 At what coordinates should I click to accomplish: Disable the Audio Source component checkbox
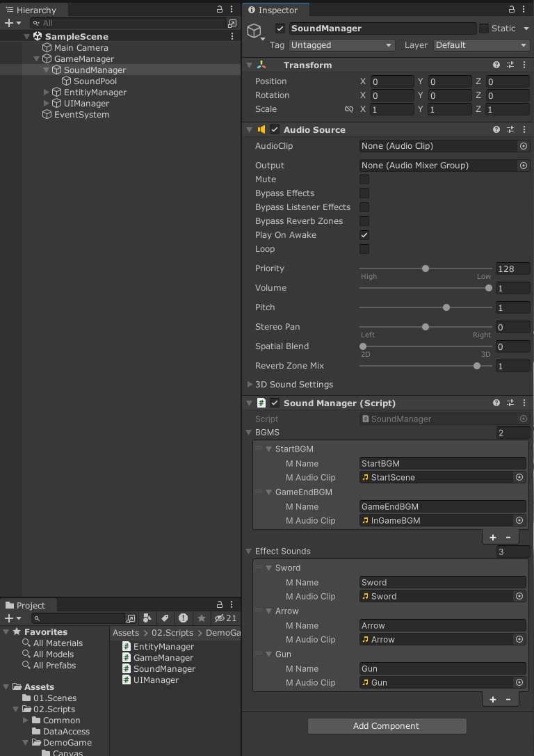[275, 129]
